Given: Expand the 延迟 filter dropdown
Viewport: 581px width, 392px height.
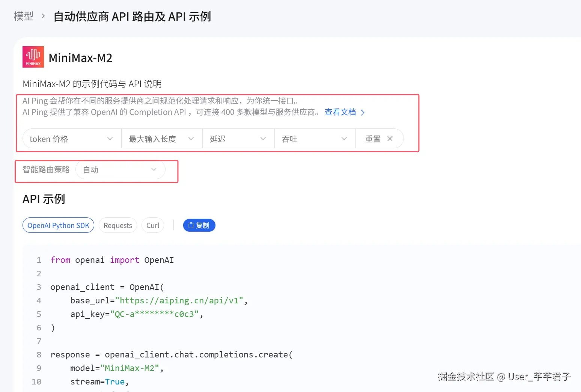Looking at the screenshot, I should (x=239, y=139).
